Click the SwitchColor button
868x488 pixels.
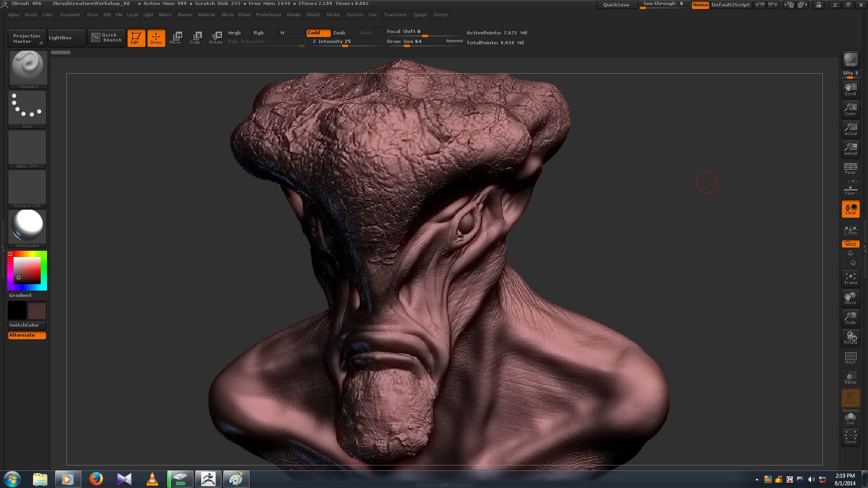click(x=27, y=325)
